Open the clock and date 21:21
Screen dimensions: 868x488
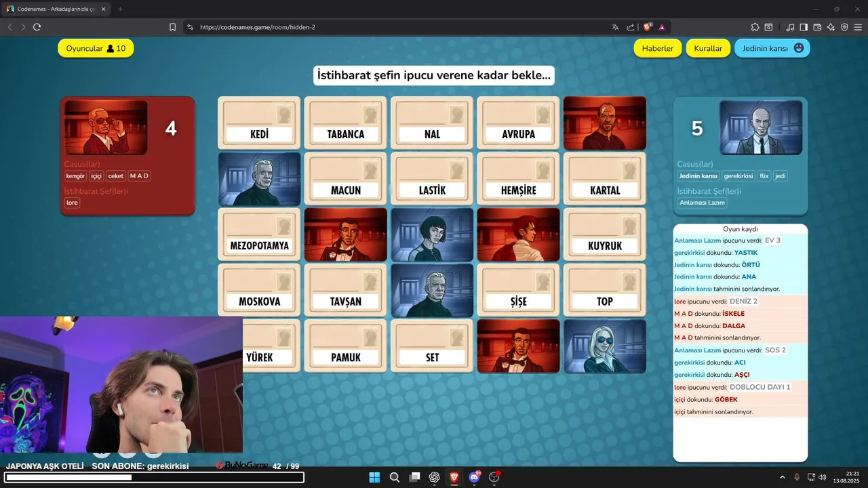(x=848, y=477)
